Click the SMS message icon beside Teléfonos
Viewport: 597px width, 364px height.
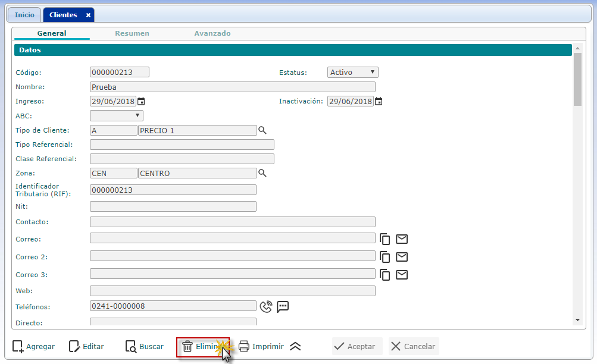(283, 306)
